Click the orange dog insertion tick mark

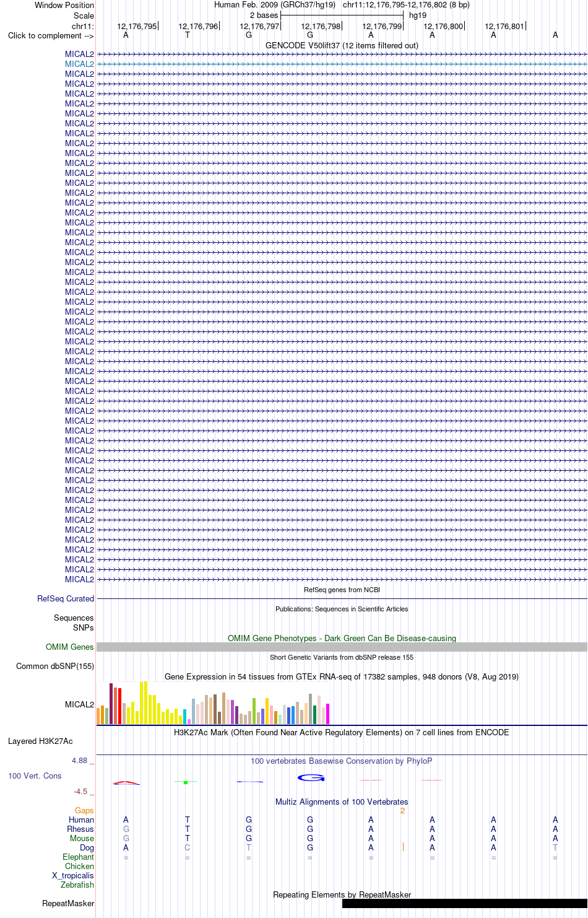point(403,847)
